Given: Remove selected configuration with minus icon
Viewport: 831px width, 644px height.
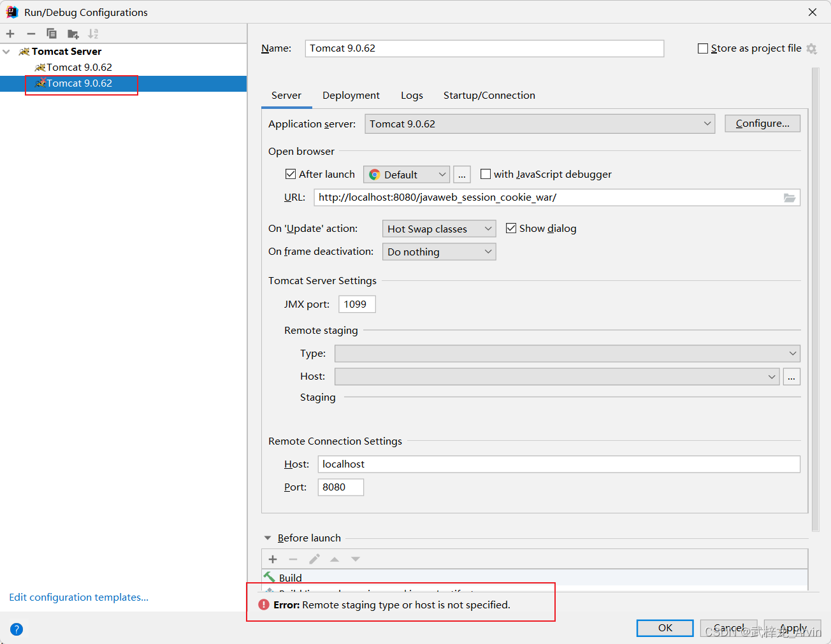Looking at the screenshot, I should [31, 34].
